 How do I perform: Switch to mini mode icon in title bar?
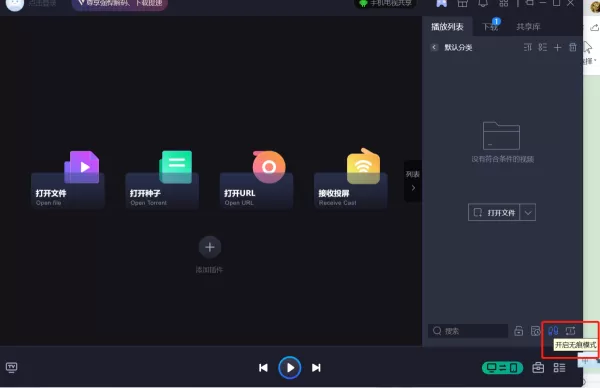pyautogui.click(x=530, y=3)
